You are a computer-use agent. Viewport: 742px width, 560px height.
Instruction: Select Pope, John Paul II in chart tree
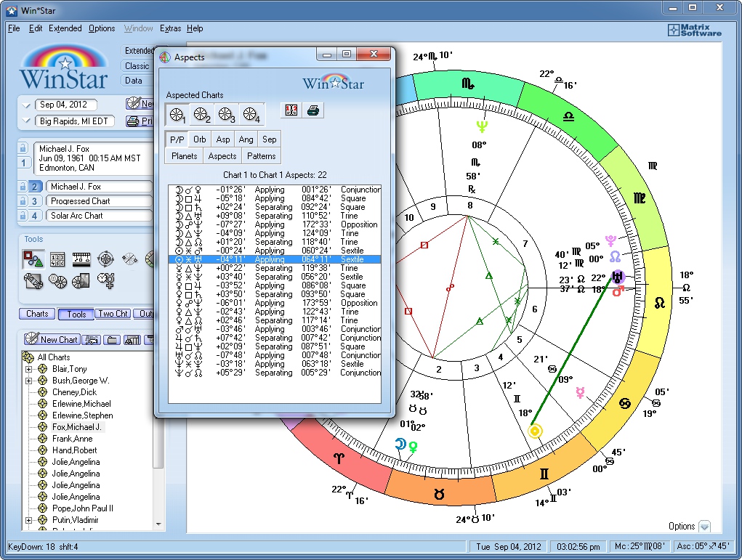[83, 508]
